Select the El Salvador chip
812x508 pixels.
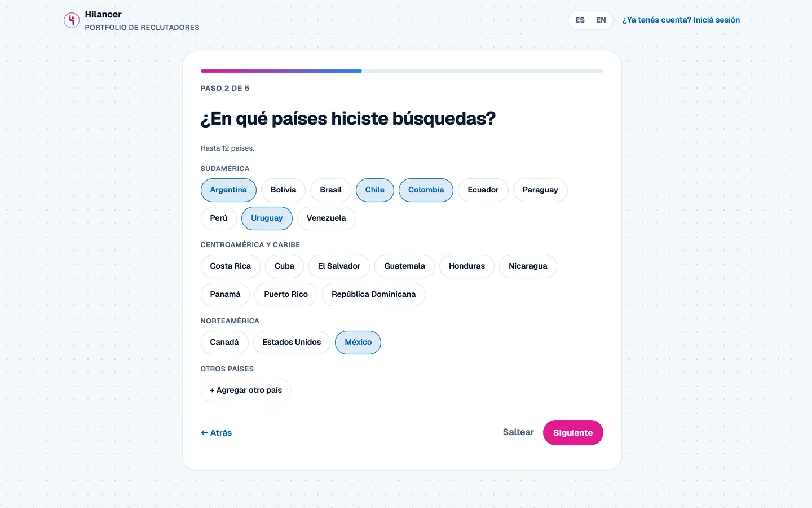pos(339,266)
